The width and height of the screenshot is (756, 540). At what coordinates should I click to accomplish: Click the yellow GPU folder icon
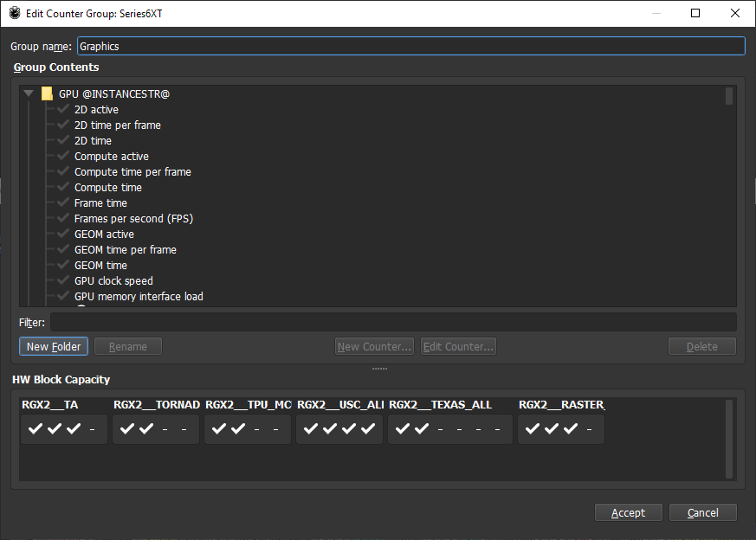[47, 93]
